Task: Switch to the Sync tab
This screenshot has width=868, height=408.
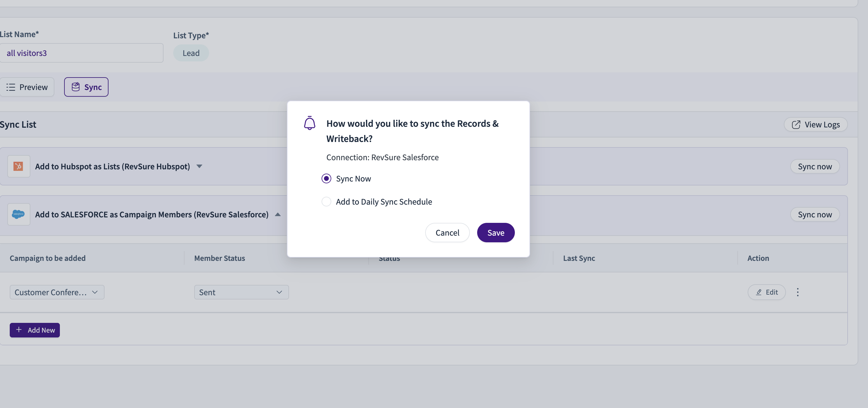Action: pos(86,87)
